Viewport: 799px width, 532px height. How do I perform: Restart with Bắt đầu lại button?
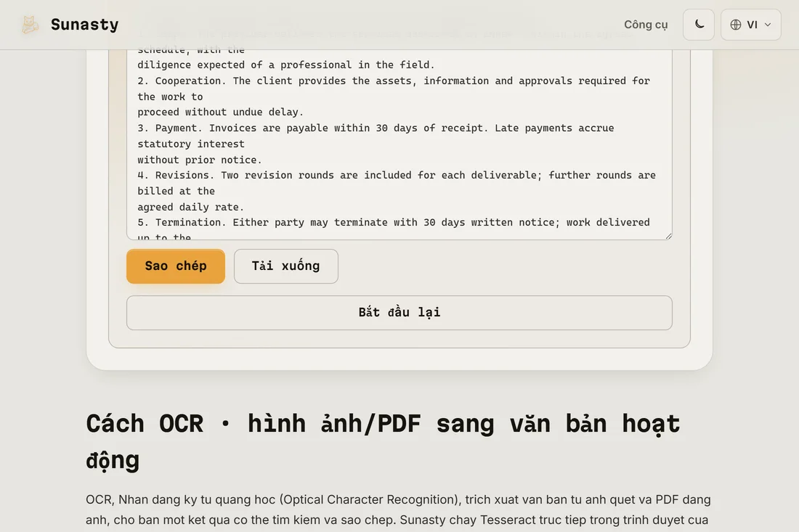(x=399, y=313)
